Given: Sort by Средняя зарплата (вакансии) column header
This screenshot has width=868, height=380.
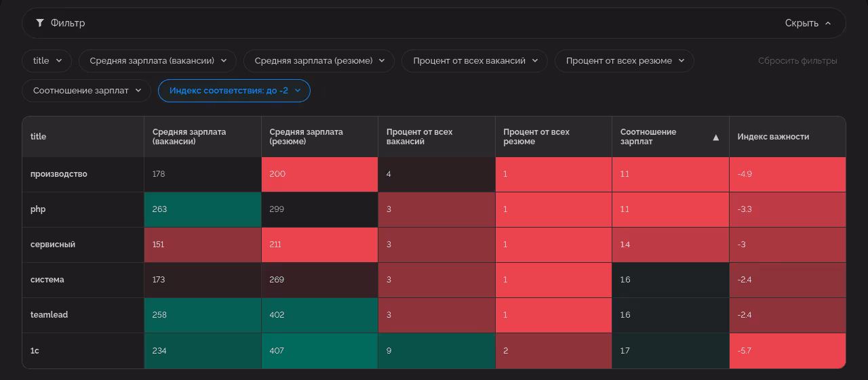Looking at the screenshot, I should coord(189,137).
